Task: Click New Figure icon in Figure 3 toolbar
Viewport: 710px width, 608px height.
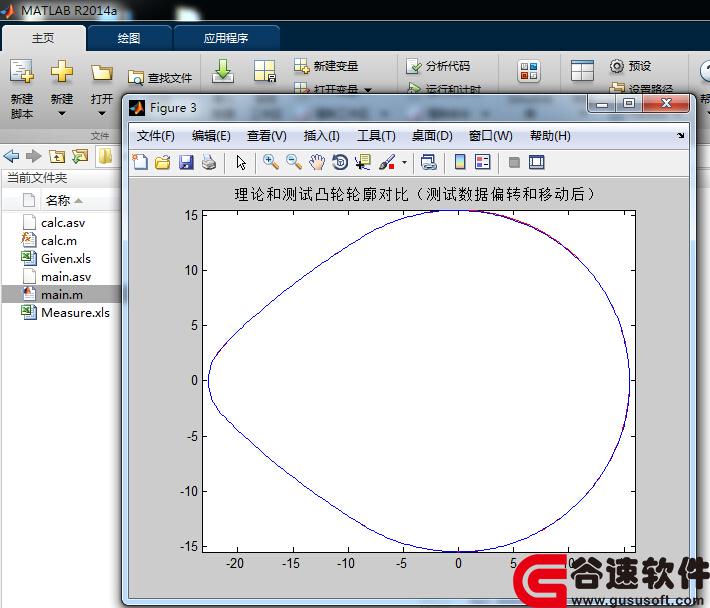Action: 140,162
